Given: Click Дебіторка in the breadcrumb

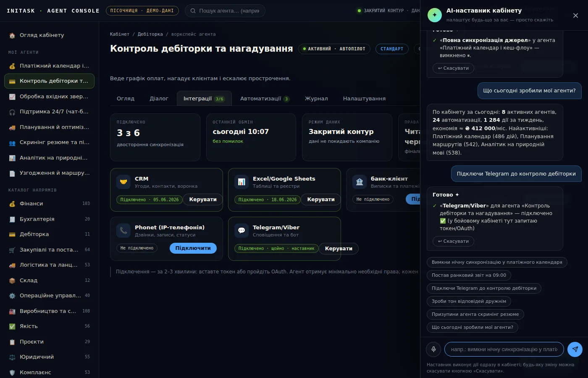Looking at the screenshot, I should click(150, 34).
